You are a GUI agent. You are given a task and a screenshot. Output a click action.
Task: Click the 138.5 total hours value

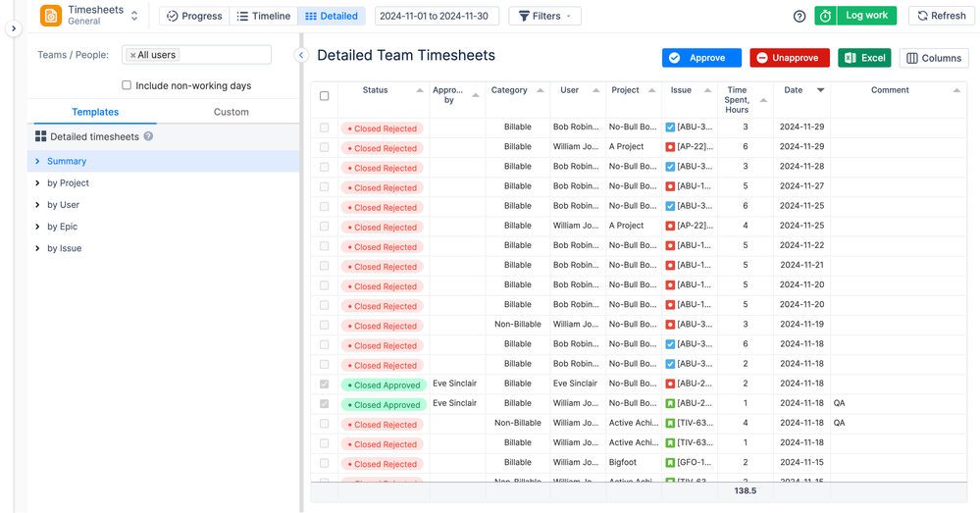click(x=745, y=491)
